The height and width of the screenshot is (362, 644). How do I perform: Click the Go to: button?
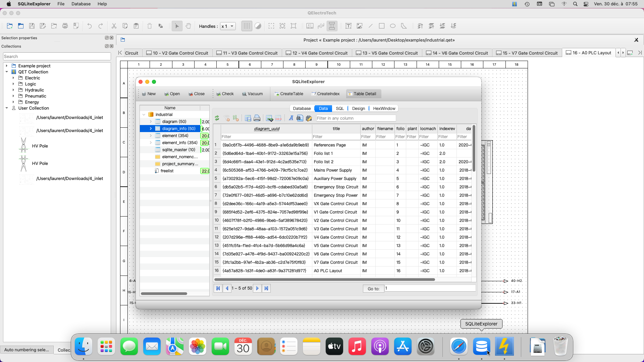point(373,289)
